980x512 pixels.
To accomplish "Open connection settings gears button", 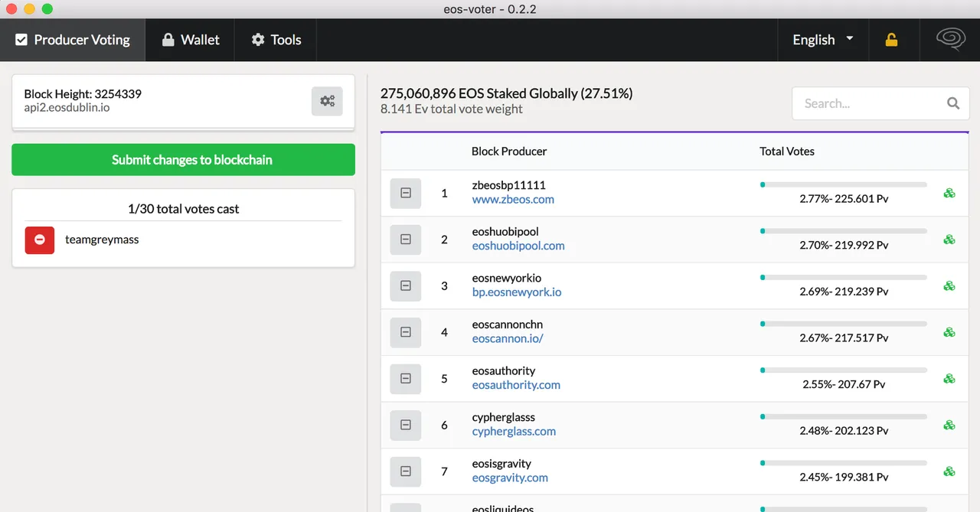I will coord(327,101).
